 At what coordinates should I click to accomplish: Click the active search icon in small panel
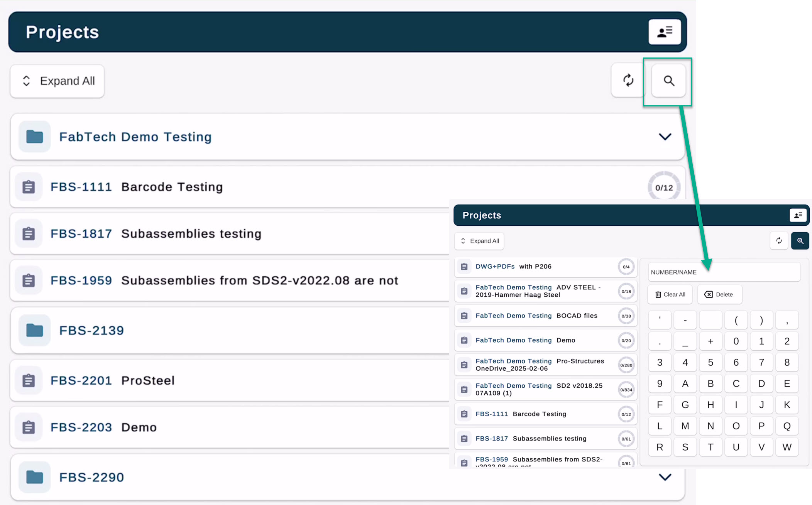pos(800,241)
